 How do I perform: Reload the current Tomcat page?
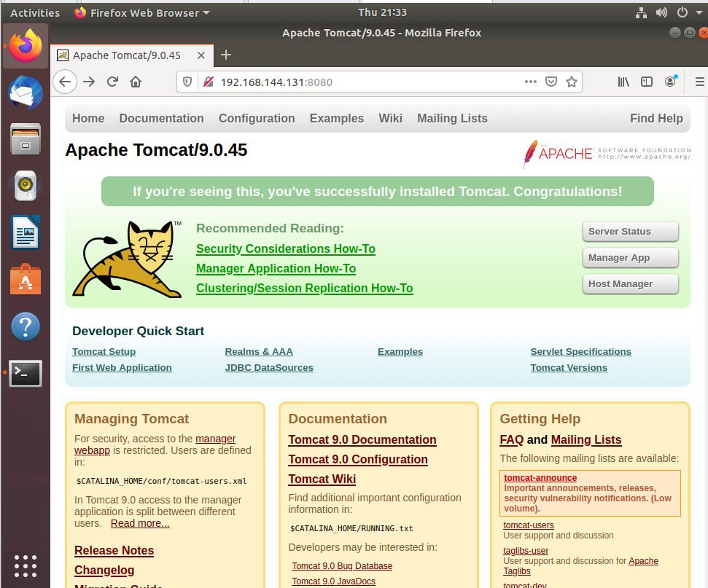[112, 82]
